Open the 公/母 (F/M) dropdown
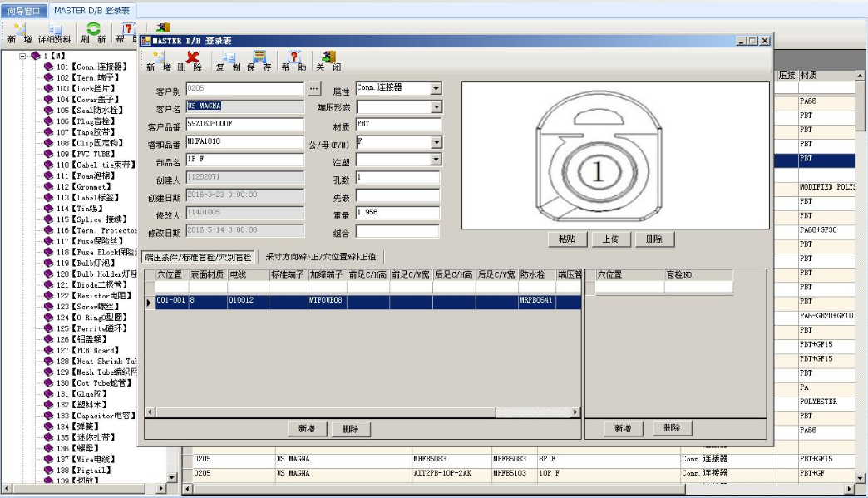This screenshot has width=868, height=498. point(436,142)
